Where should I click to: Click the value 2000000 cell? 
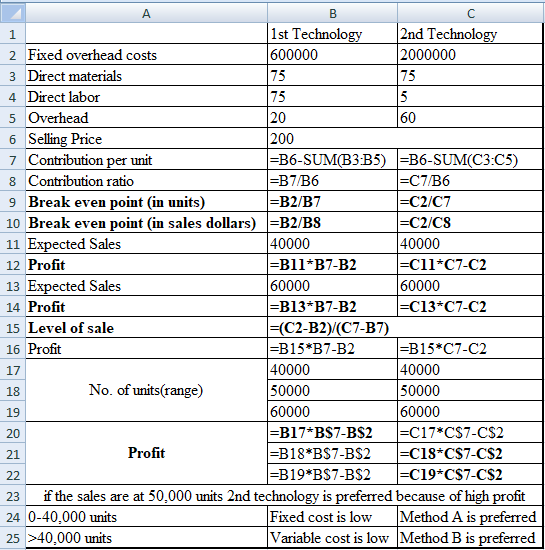[x=470, y=55]
